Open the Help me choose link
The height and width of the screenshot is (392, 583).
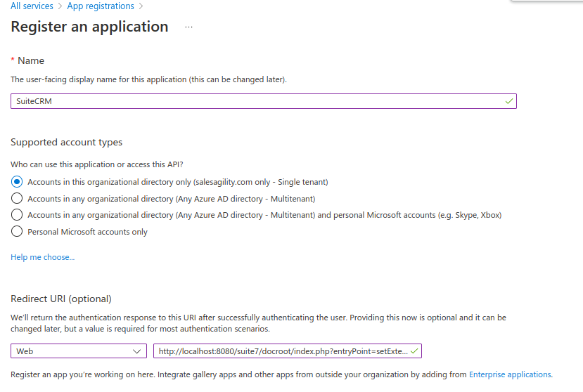pos(42,257)
